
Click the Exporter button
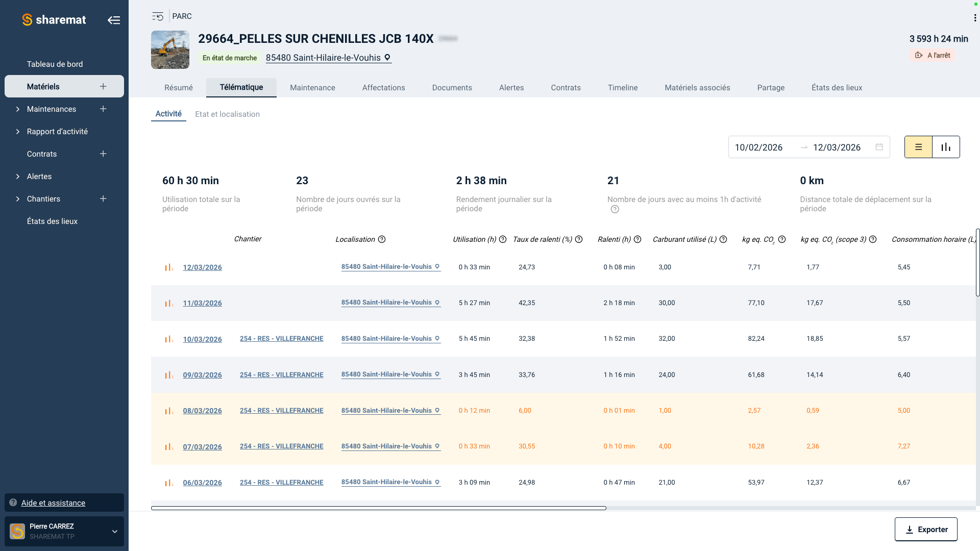[926, 529]
